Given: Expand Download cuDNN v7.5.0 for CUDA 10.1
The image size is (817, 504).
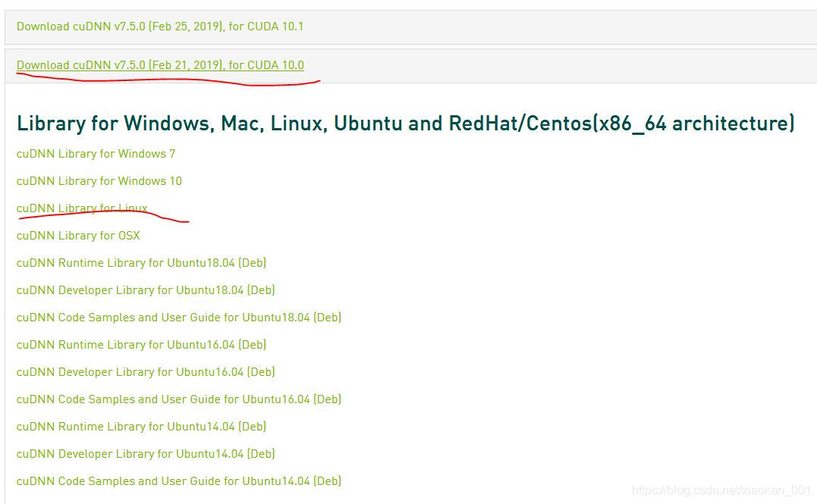Looking at the screenshot, I should click(160, 27).
